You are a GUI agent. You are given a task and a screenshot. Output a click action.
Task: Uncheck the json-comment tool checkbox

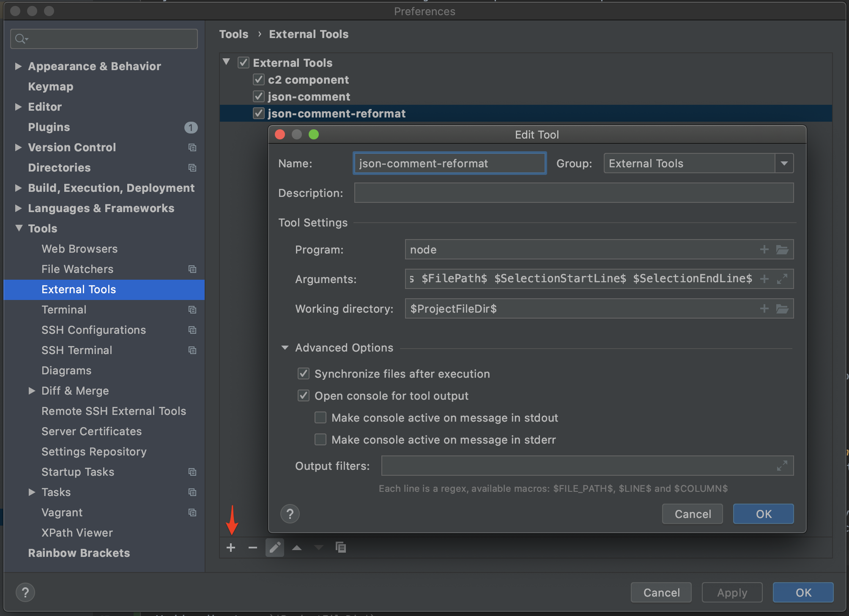point(259,96)
